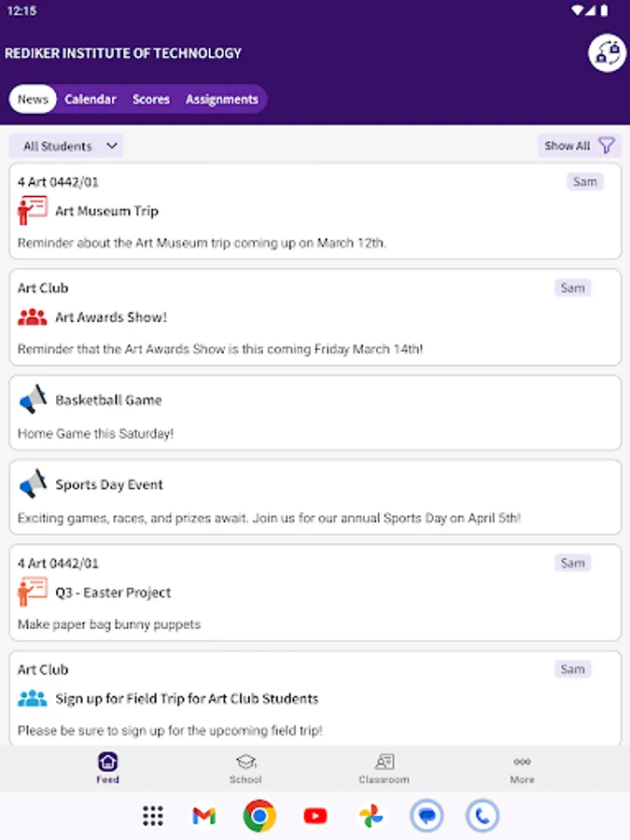630x840 pixels.
Task: Launch Chrome from the dock
Action: [259, 815]
